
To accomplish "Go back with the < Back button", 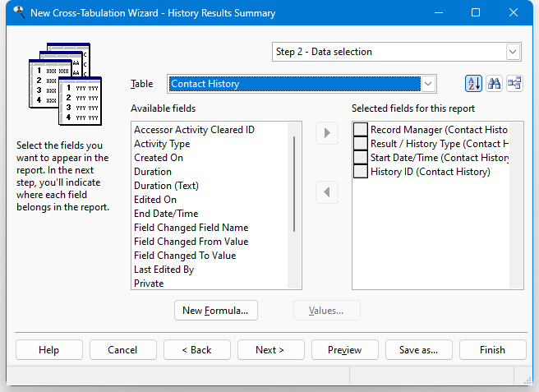I will tap(197, 350).
